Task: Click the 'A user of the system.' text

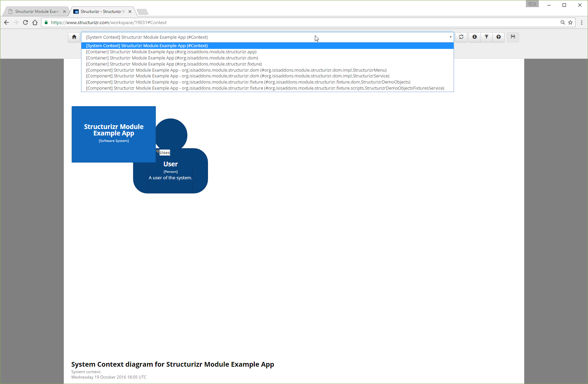Action: coord(170,178)
